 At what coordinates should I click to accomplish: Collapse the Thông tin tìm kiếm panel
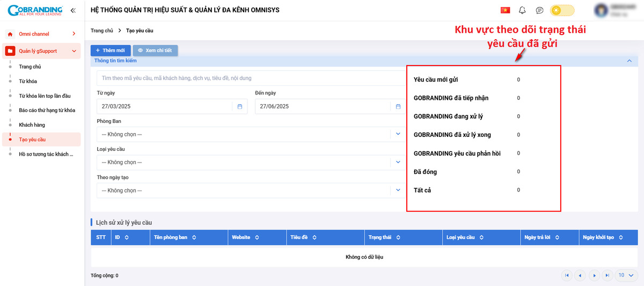tap(629, 61)
